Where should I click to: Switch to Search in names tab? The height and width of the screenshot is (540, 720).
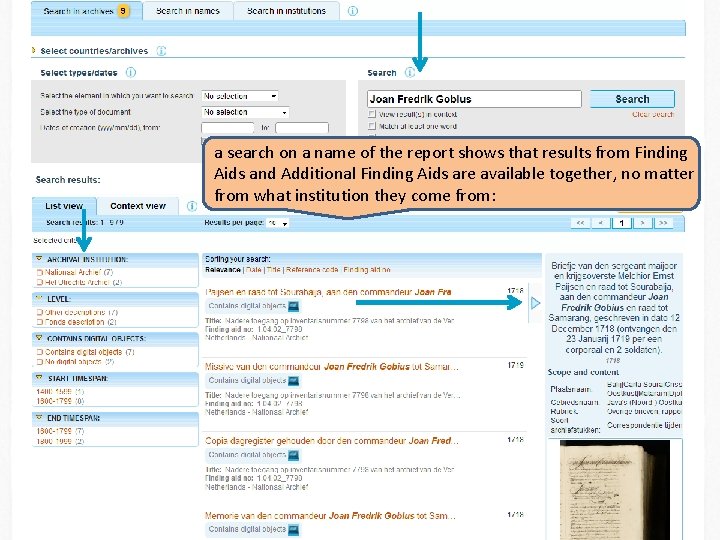pos(188,11)
